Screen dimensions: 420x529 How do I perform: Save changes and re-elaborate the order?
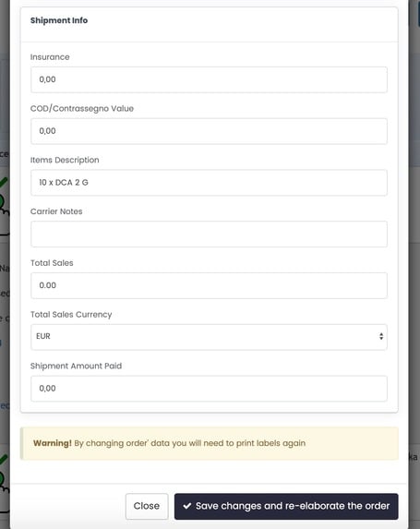(286, 506)
